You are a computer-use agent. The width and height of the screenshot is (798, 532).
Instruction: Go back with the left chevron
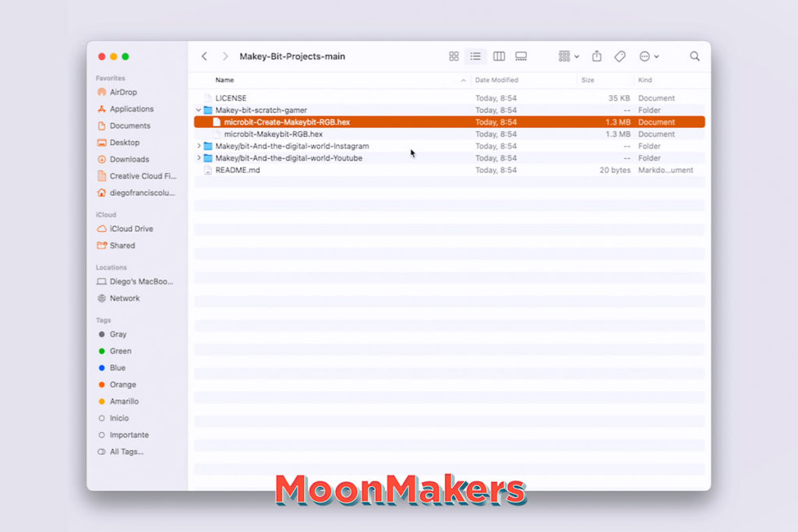(204, 57)
